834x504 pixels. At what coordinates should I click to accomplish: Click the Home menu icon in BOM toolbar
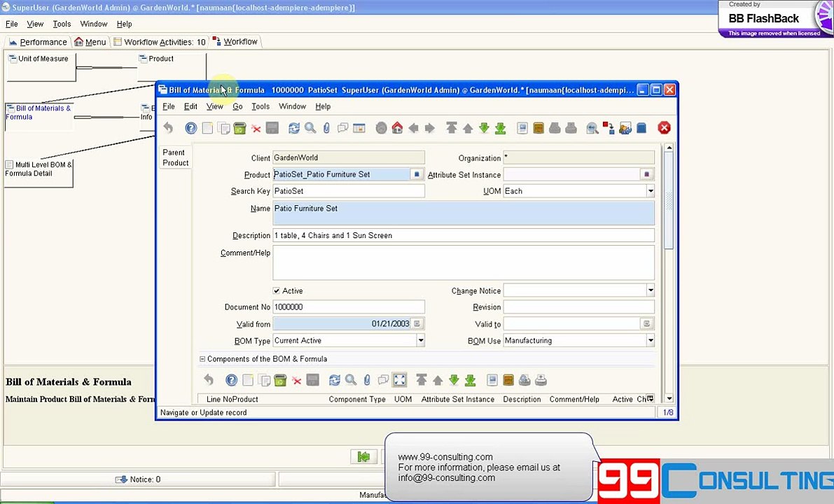click(x=397, y=128)
